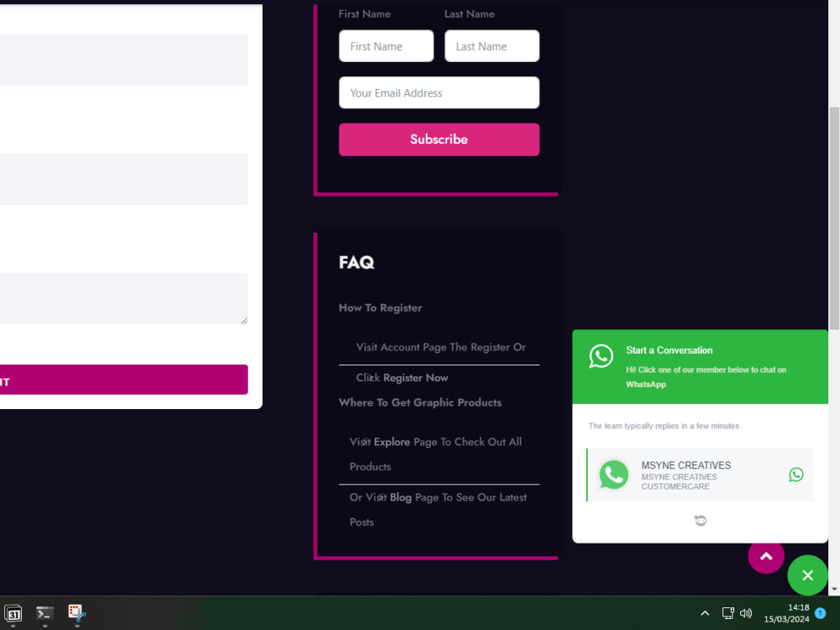This screenshot has width=840, height=630.
Task: Show hidden tray icons with the chevron
Action: [705, 613]
